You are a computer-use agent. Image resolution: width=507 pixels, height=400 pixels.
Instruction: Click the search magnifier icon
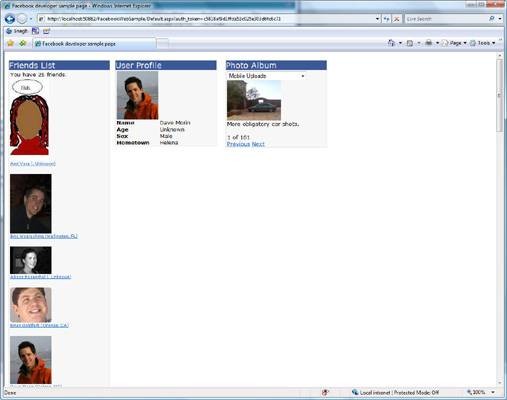pos(492,19)
